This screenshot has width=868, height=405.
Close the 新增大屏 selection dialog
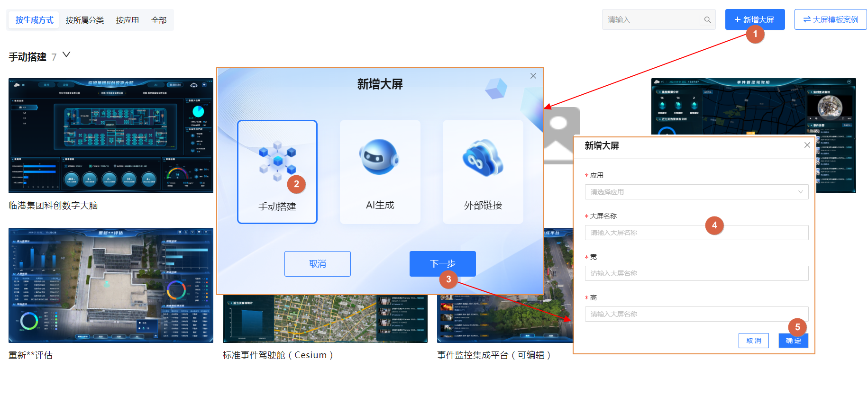pyautogui.click(x=533, y=76)
